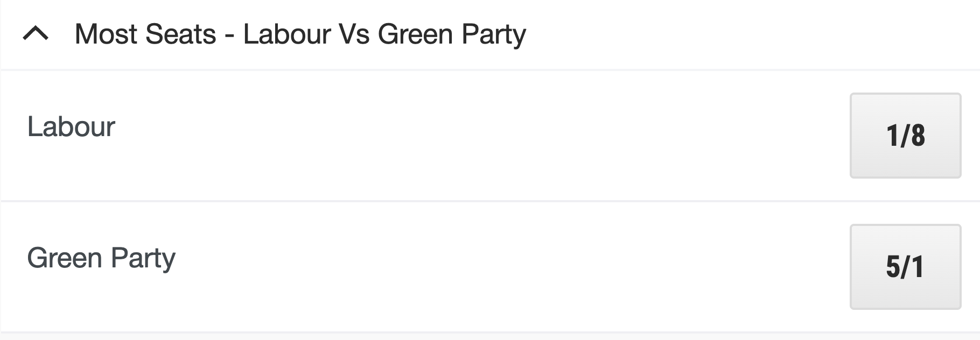Image resolution: width=980 pixels, height=340 pixels.
Task: Click the Green Party selection name
Action: pos(101,258)
